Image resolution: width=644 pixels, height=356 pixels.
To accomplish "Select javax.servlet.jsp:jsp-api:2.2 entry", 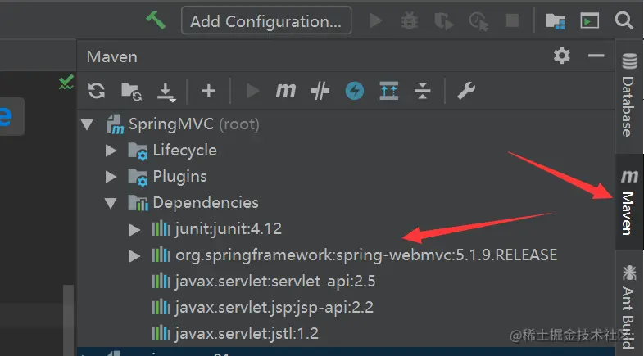I will tap(274, 307).
